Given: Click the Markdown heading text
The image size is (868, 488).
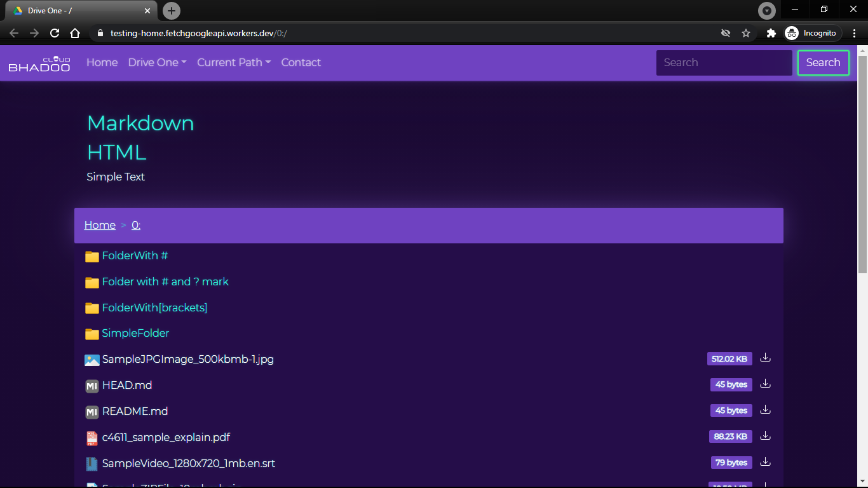Looking at the screenshot, I should pyautogui.click(x=140, y=123).
